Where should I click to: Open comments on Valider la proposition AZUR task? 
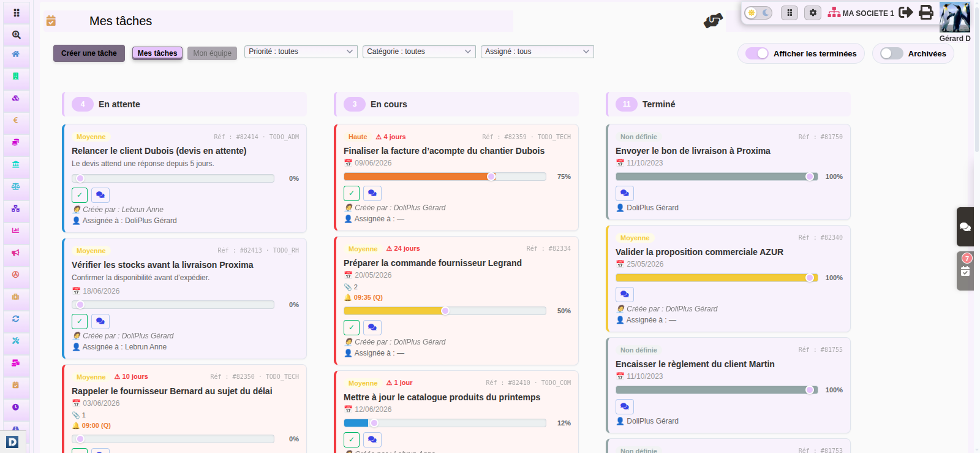tap(625, 294)
